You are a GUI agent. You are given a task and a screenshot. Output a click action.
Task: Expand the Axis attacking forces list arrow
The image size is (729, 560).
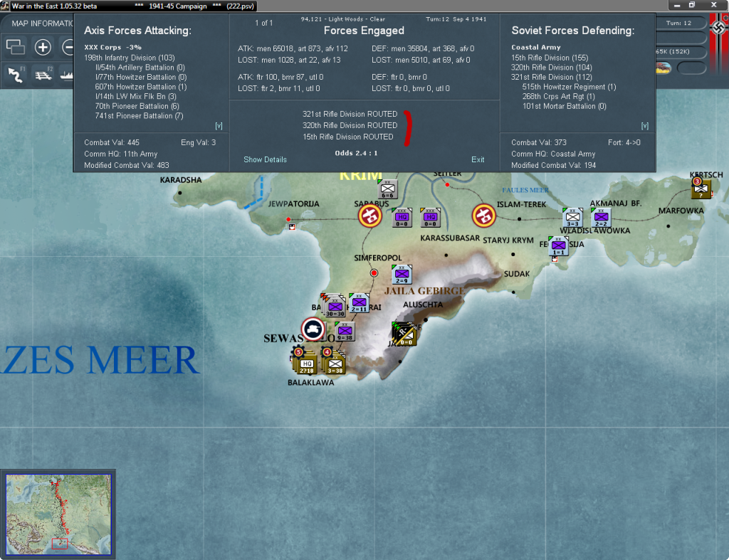[219, 126]
